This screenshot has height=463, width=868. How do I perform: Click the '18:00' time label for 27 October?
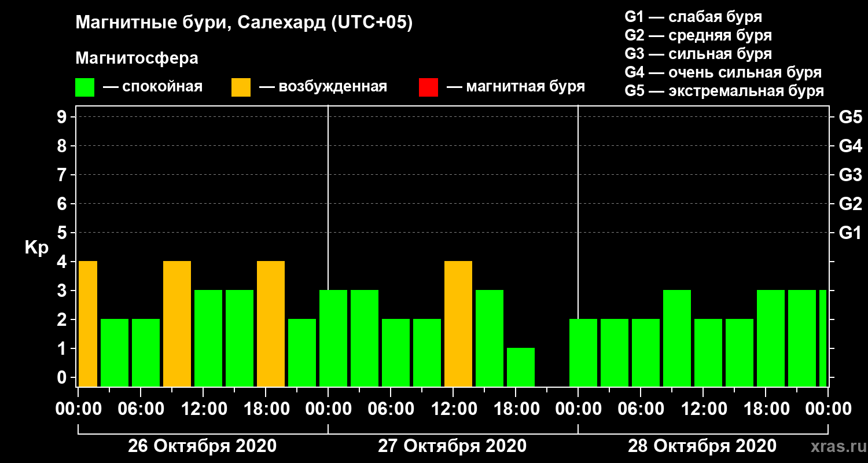click(x=516, y=409)
